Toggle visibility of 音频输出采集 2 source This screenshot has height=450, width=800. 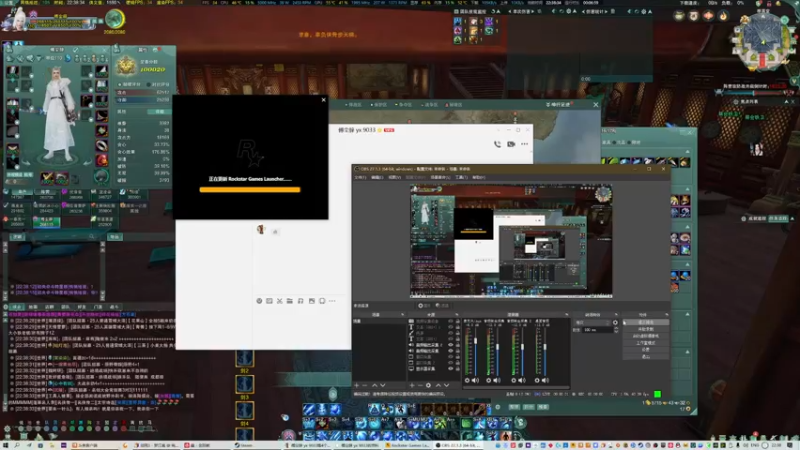(451, 345)
